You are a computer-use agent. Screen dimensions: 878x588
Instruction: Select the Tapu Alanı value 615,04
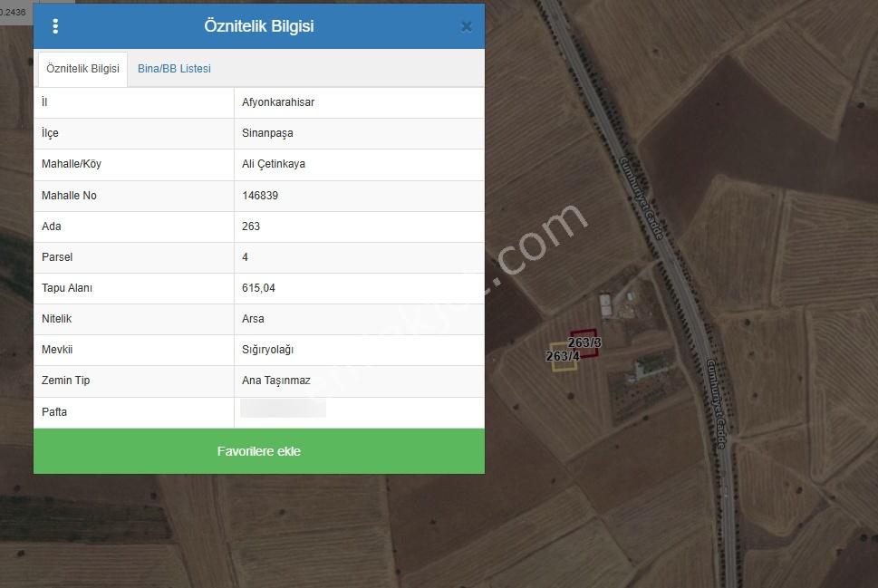pos(259,288)
